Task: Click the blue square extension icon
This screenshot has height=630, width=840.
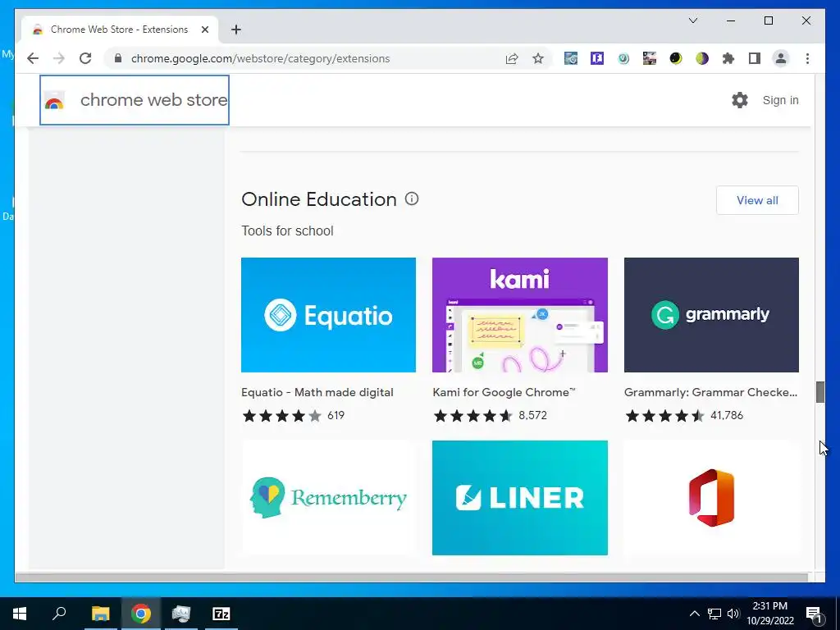Action: [x=597, y=58]
